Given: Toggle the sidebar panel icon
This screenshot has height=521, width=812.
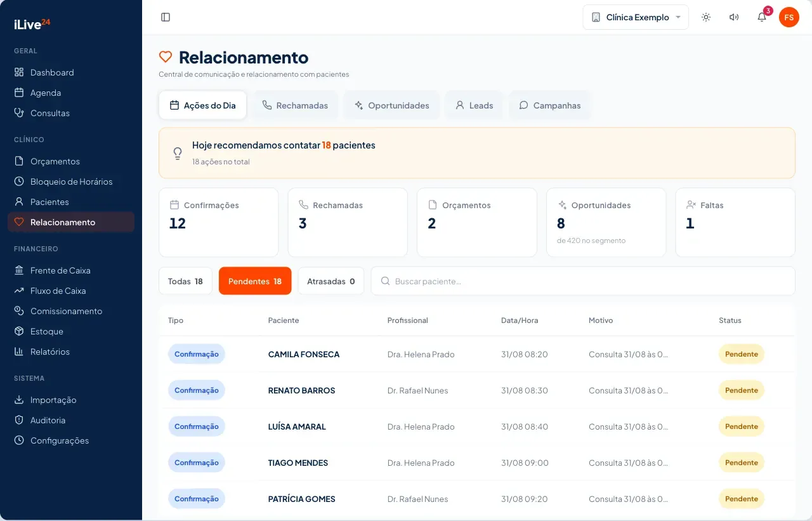Looking at the screenshot, I should (x=166, y=17).
